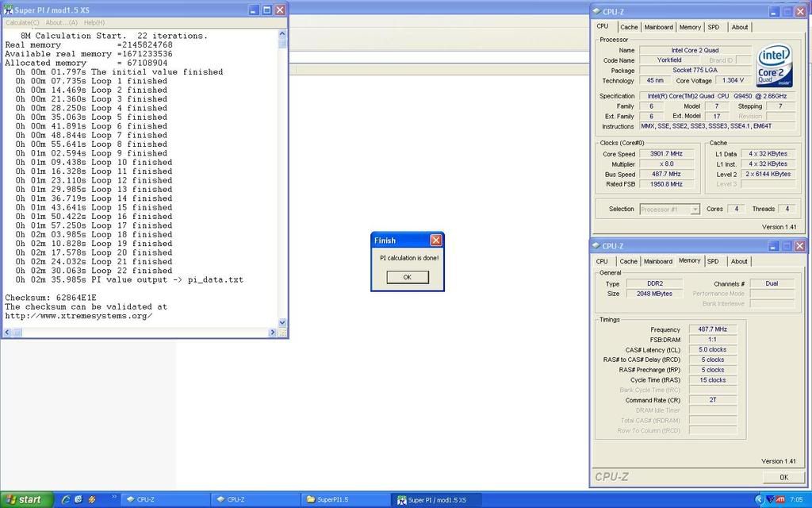The height and width of the screenshot is (508, 812).
Task: Launch Internet Explorer from the quick launch bar
Action: point(65,499)
